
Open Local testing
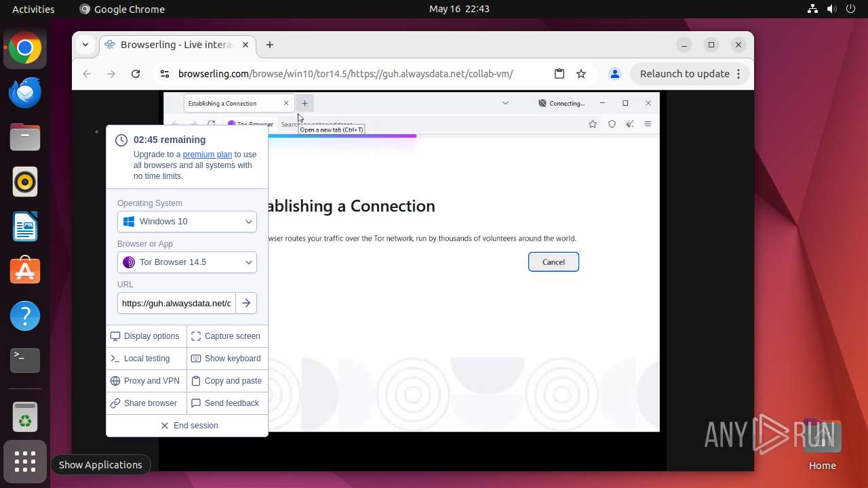146,359
